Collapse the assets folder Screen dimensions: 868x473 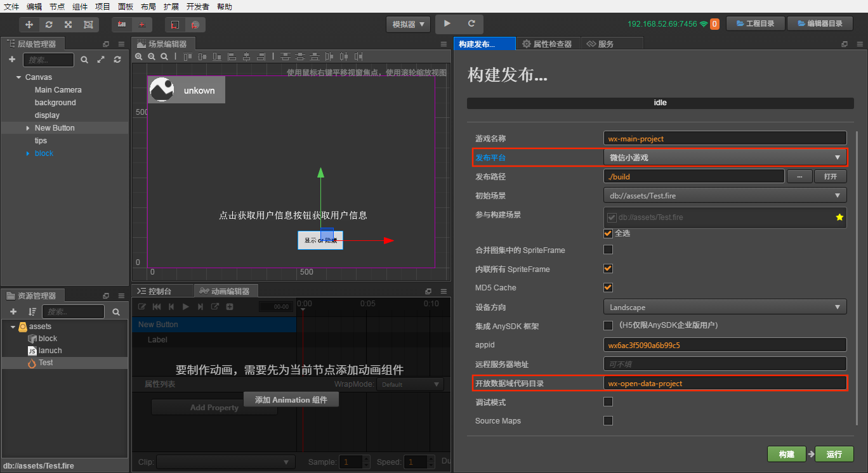click(13, 327)
